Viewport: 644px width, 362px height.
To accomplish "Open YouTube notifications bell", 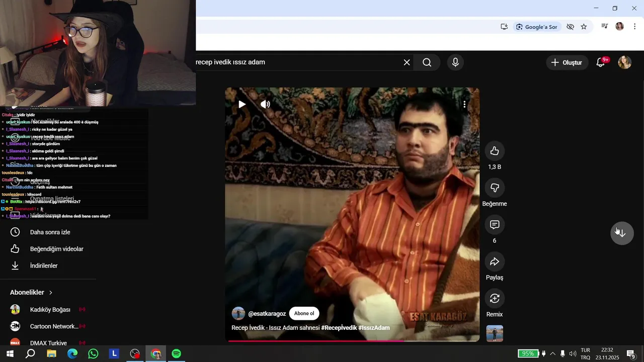I will 601,62.
